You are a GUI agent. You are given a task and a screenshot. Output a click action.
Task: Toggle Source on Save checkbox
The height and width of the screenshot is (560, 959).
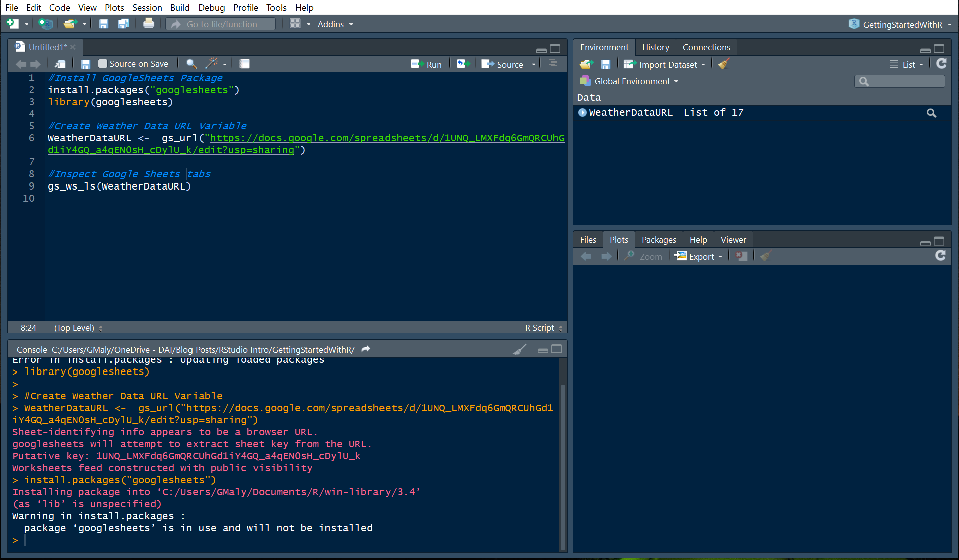(x=103, y=64)
